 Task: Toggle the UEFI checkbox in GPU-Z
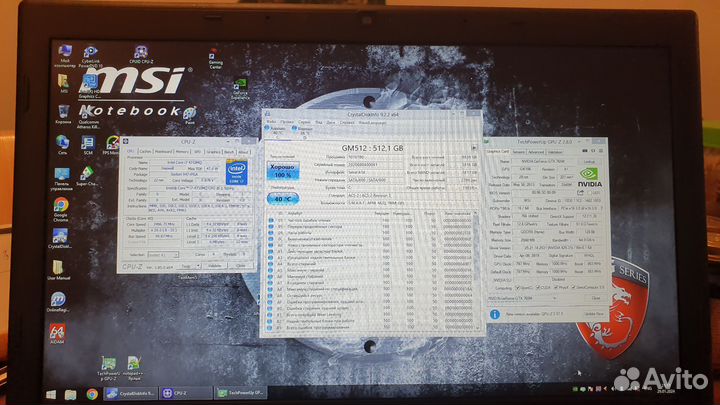pyautogui.click(x=592, y=192)
